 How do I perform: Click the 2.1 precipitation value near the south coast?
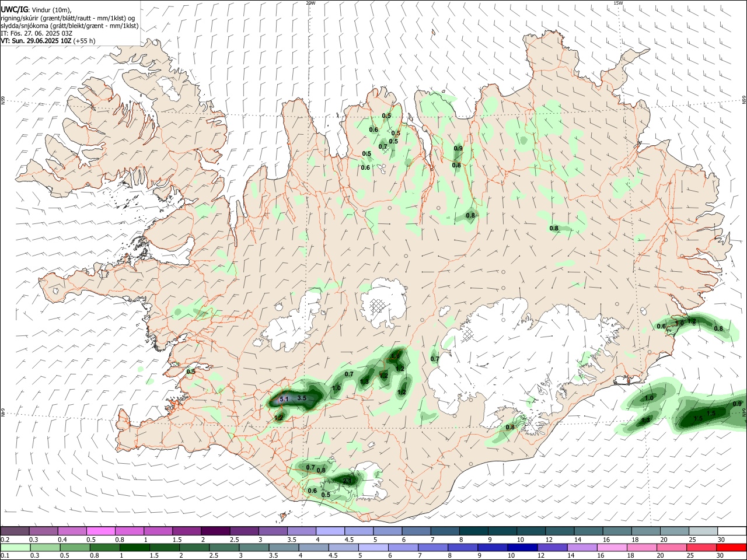(x=347, y=481)
